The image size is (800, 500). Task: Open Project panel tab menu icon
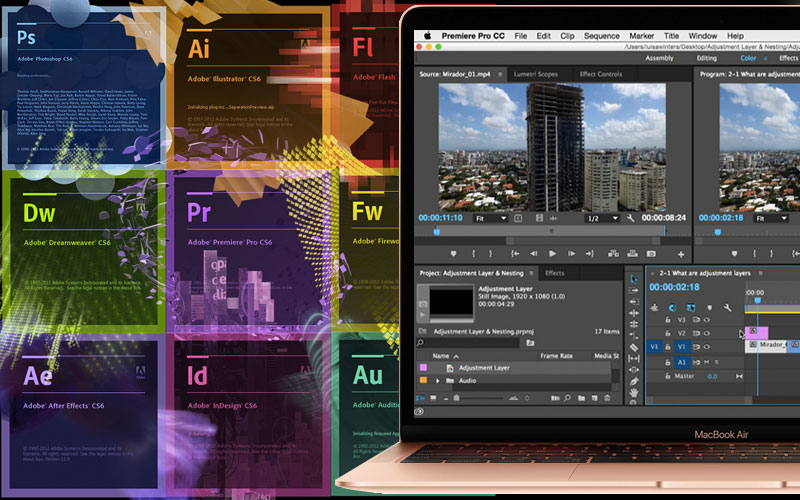tap(531, 273)
